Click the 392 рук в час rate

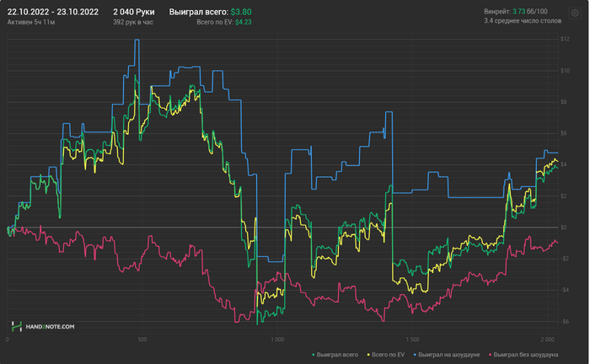(132, 22)
